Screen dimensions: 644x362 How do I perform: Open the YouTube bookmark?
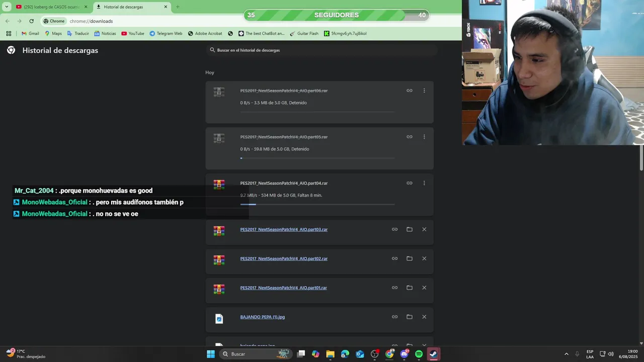tap(133, 34)
